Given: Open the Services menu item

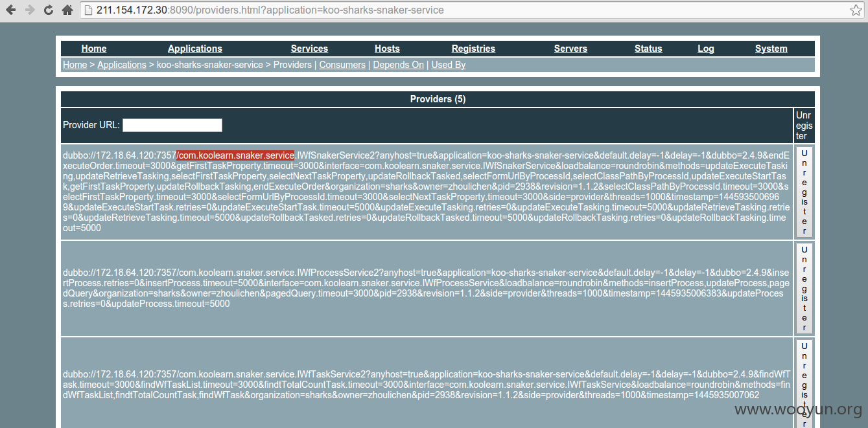Looking at the screenshot, I should (309, 49).
